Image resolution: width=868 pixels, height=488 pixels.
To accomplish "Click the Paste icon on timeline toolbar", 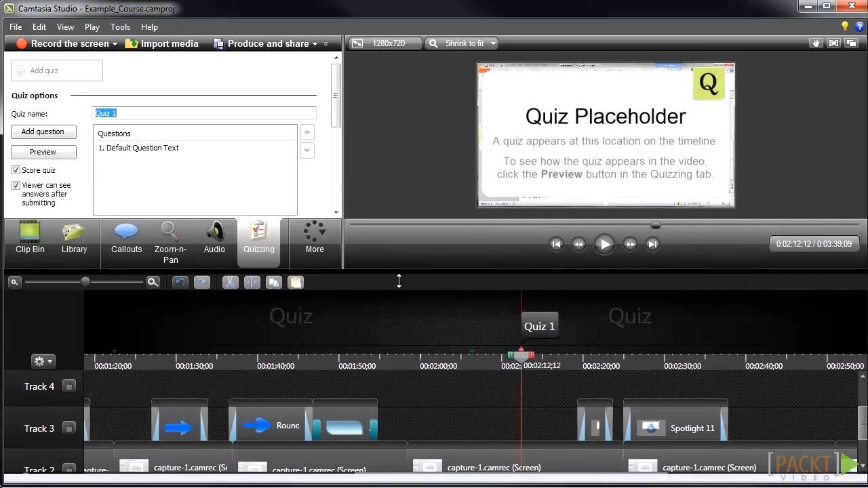I will 296,282.
